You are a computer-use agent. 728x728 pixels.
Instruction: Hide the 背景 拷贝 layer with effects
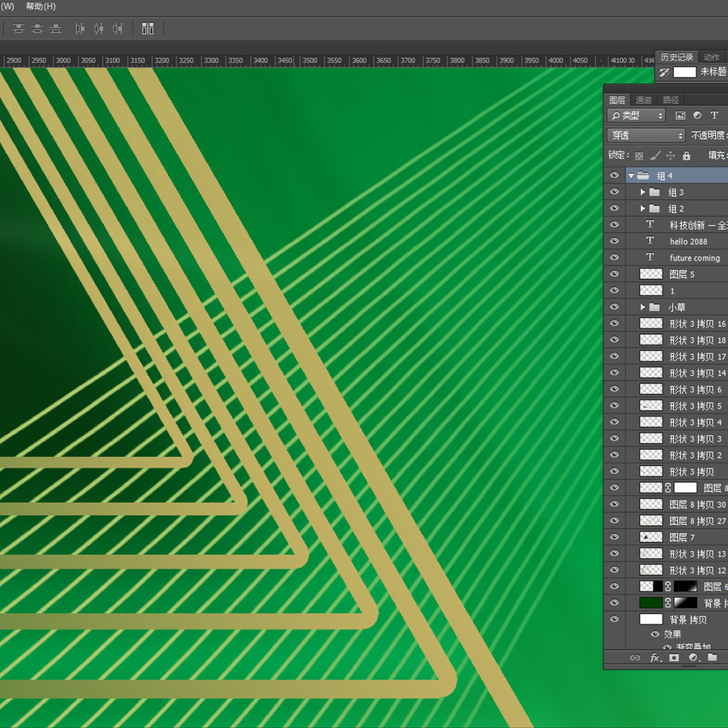tap(614, 619)
